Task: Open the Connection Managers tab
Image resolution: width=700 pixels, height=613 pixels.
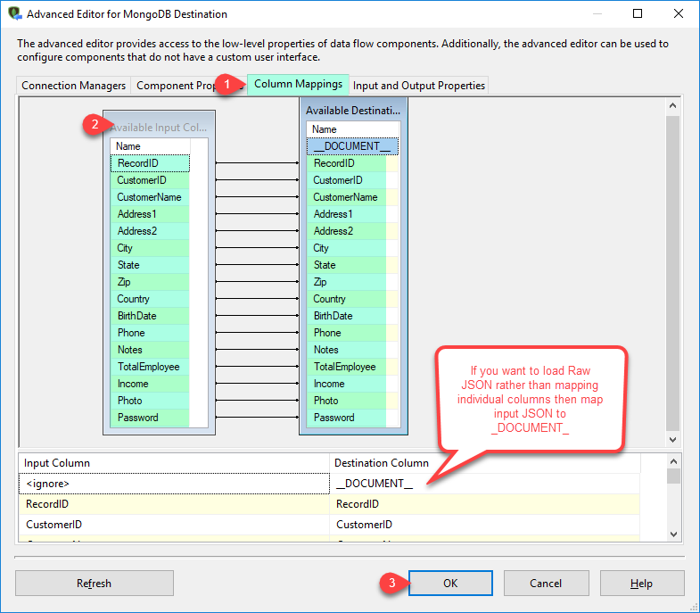Action: pyautogui.click(x=73, y=86)
